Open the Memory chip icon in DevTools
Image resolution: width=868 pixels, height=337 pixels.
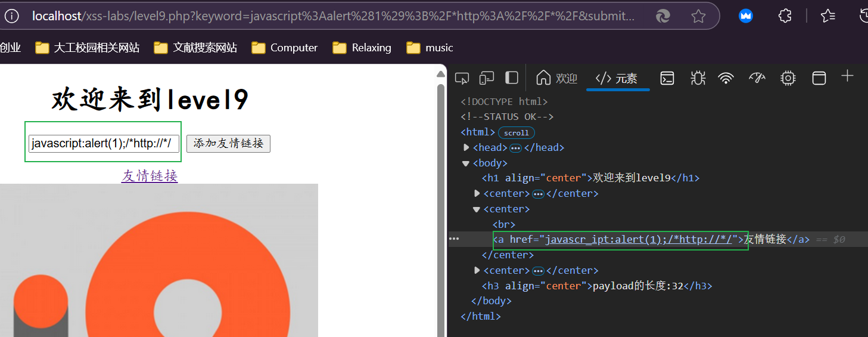[x=788, y=78]
